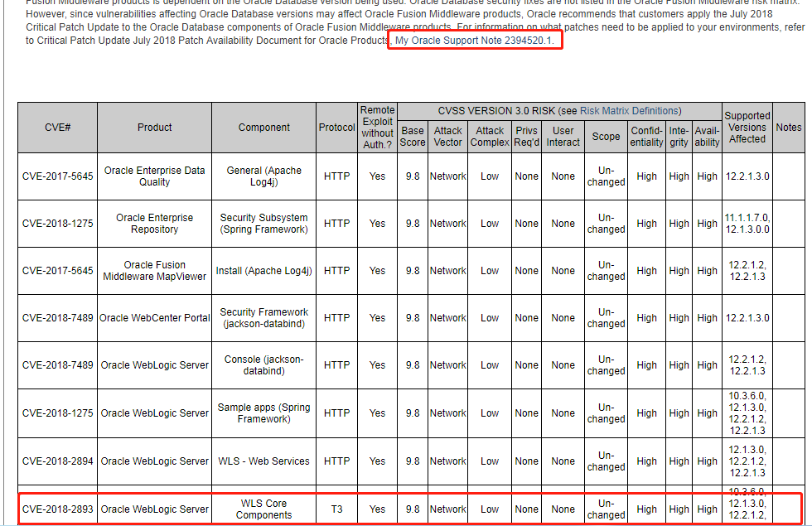Select CVE-2018-1275 in the Oracle Enterprise Repository row

[57, 224]
